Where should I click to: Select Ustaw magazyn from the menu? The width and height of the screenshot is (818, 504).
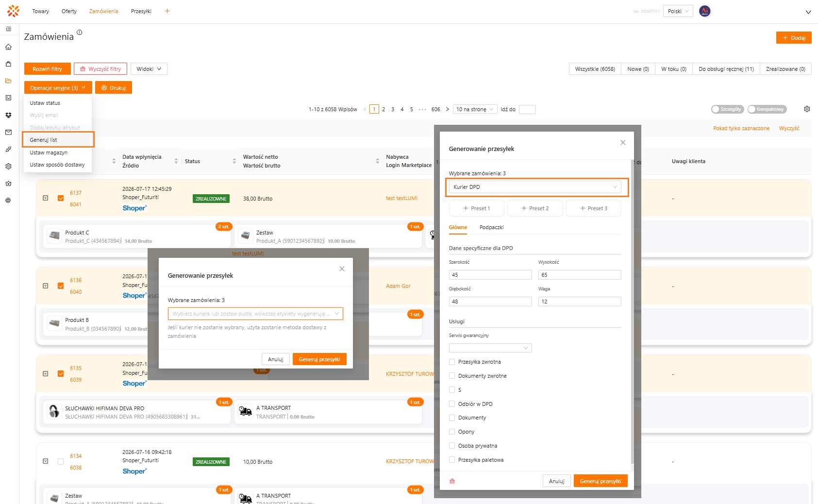(49, 152)
